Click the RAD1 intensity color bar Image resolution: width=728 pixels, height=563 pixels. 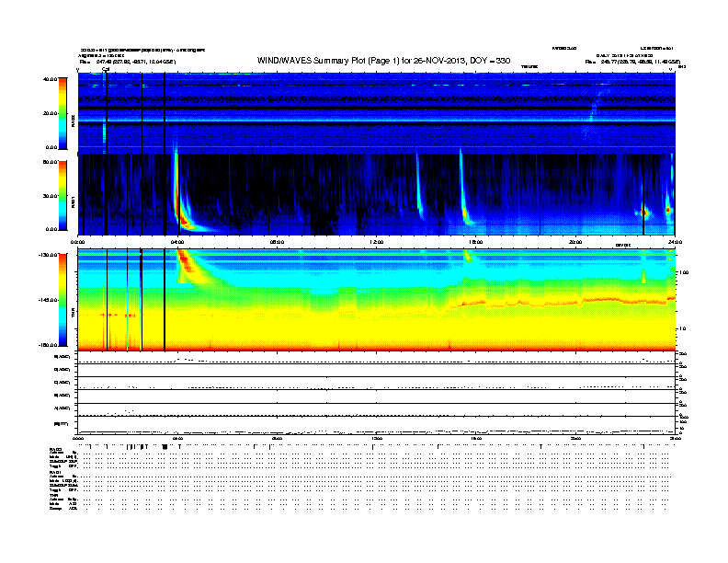click(x=63, y=196)
